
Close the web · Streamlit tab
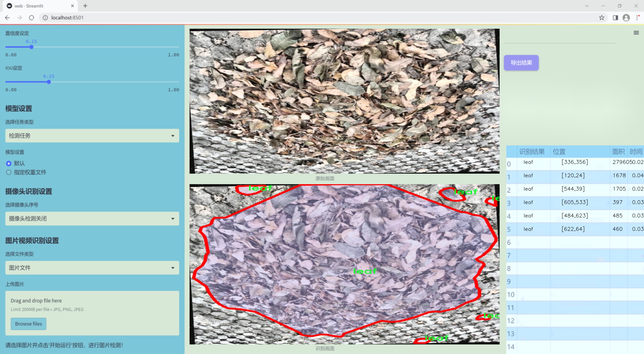(72, 6)
